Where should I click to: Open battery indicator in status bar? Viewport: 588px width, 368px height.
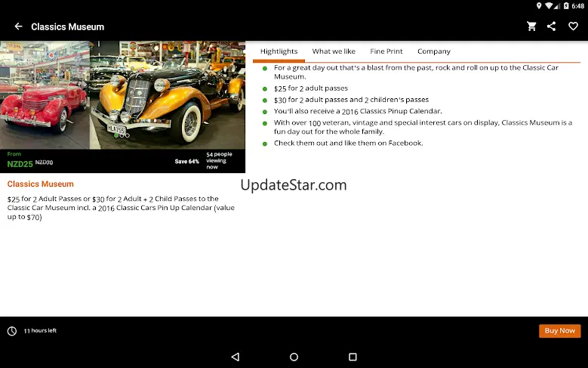pyautogui.click(x=566, y=5)
